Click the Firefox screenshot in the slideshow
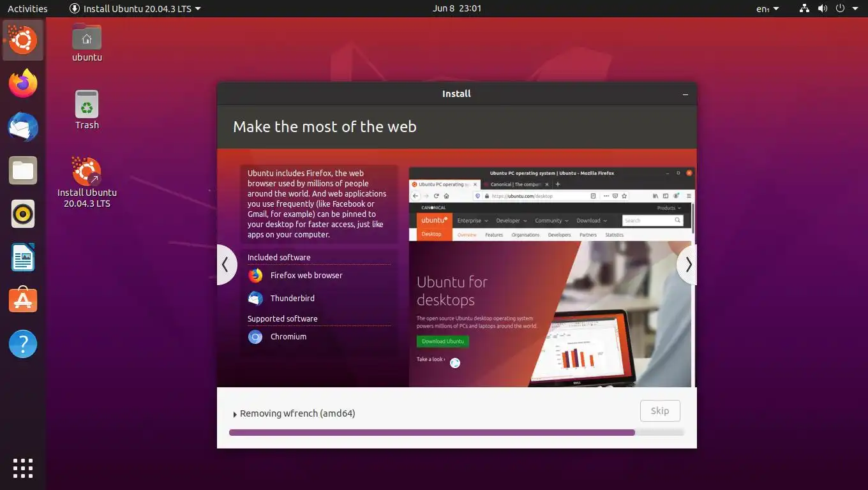This screenshot has height=490, width=868. coord(551,277)
